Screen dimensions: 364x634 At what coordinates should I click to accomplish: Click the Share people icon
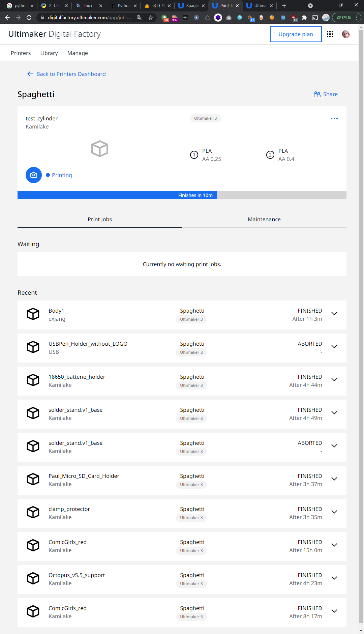pyautogui.click(x=317, y=94)
